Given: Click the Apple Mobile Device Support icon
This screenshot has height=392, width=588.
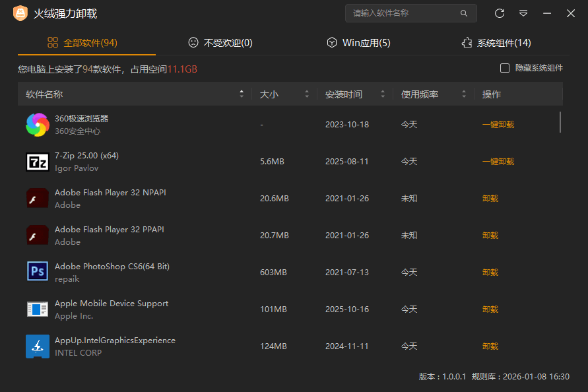Looking at the screenshot, I should [38, 309].
